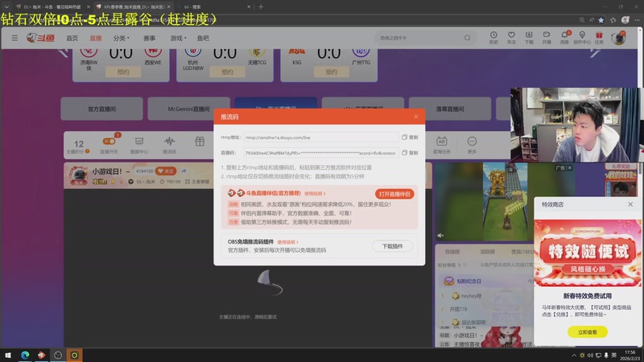This screenshot has height=362, width=644.
Task: Focus the Douyu search input field
Action: coord(419,38)
